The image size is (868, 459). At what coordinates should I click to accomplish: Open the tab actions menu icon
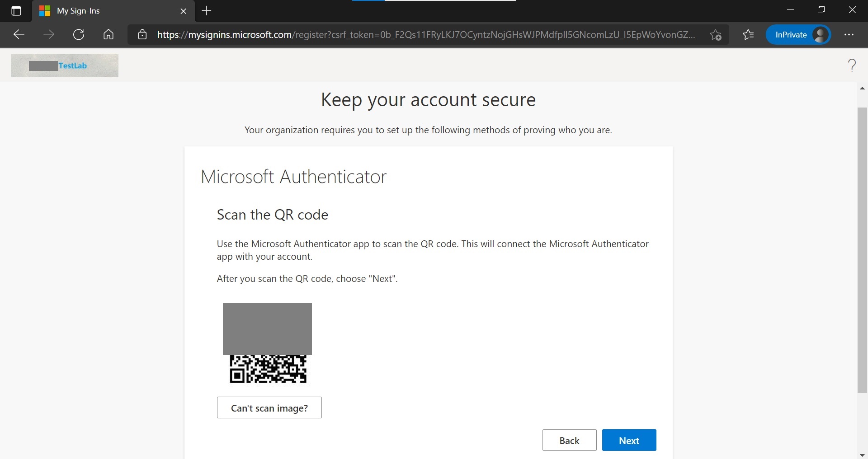[16, 11]
